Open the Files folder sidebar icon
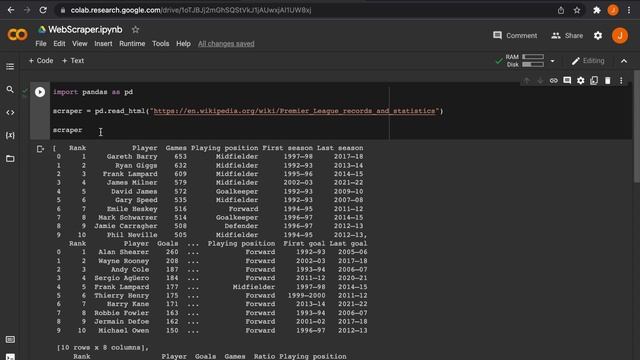The image size is (640, 360). 10,158
